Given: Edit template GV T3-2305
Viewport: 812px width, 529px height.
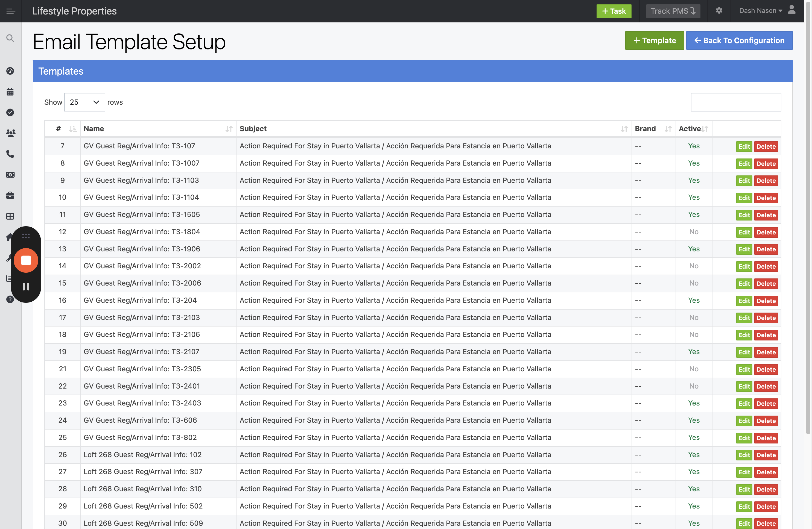Looking at the screenshot, I should [x=744, y=369].
